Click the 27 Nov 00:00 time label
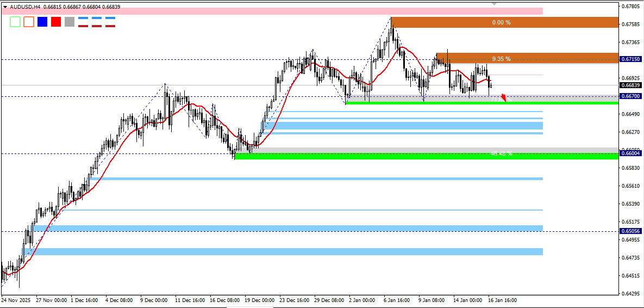Image resolution: width=644 pixels, height=308 pixels. [51, 300]
